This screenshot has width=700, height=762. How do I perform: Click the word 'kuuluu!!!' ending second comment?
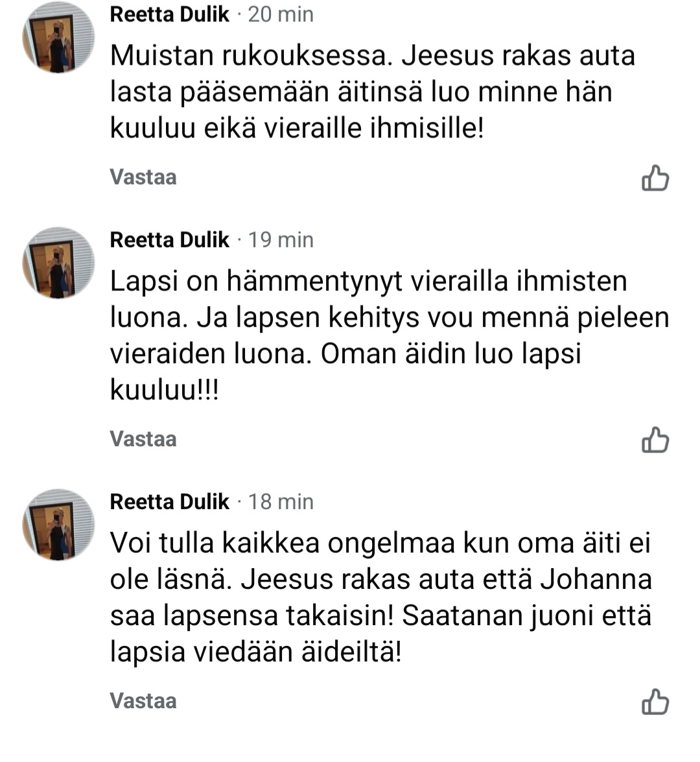coord(165,390)
